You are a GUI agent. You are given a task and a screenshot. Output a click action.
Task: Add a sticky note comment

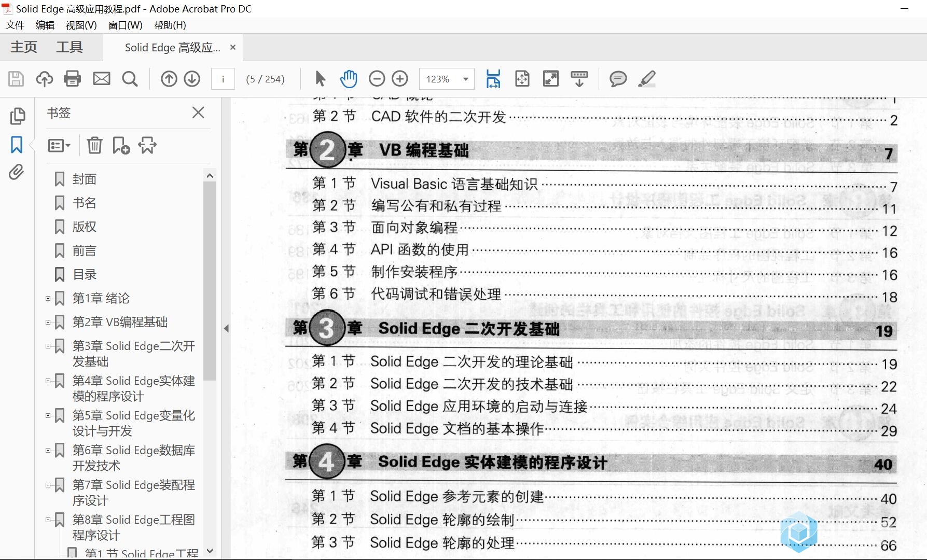[x=618, y=79]
